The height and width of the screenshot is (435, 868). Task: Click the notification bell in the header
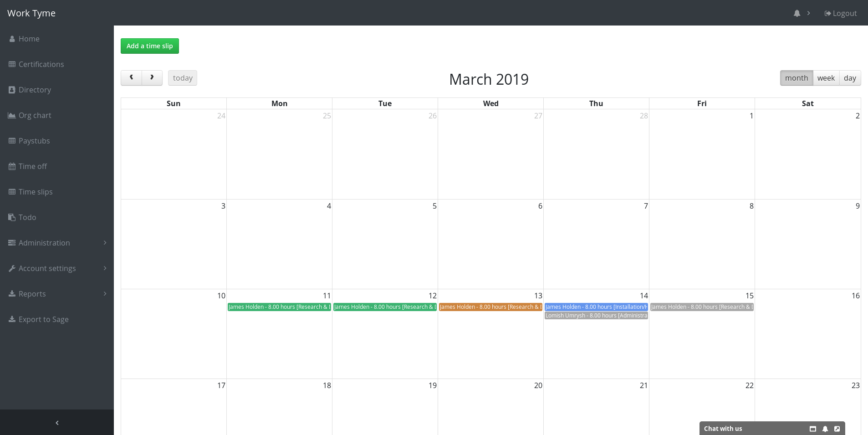click(x=797, y=13)
